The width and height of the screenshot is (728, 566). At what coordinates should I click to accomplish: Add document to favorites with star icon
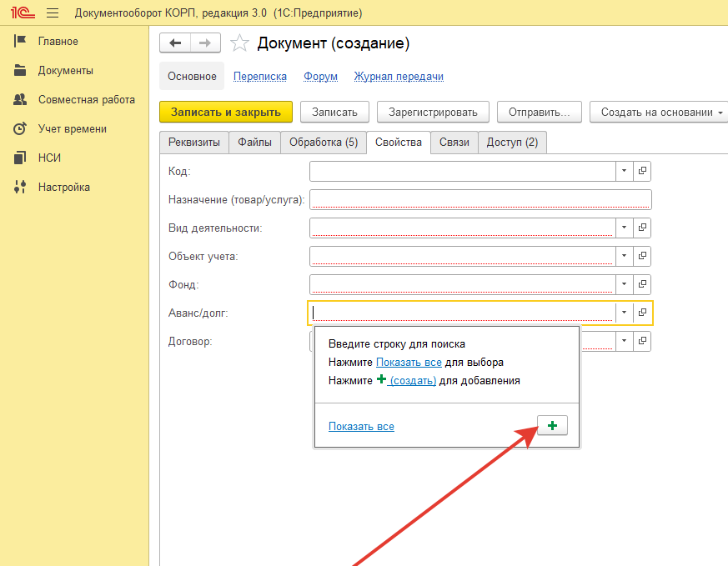[x=239, y=44]
